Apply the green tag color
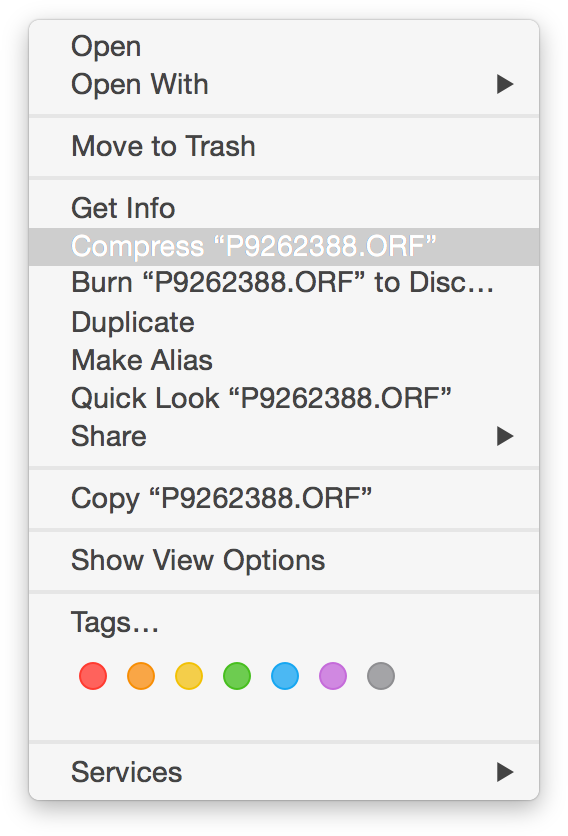The height and width of the screenshot is (836, 568). click(237, 676)
